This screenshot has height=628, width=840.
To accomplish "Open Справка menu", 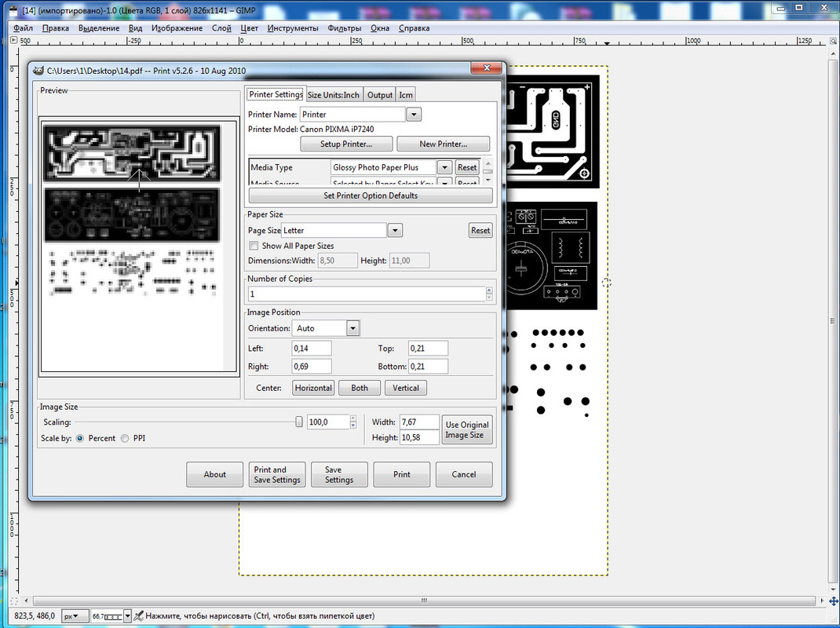I will click(x=414, y=27).
